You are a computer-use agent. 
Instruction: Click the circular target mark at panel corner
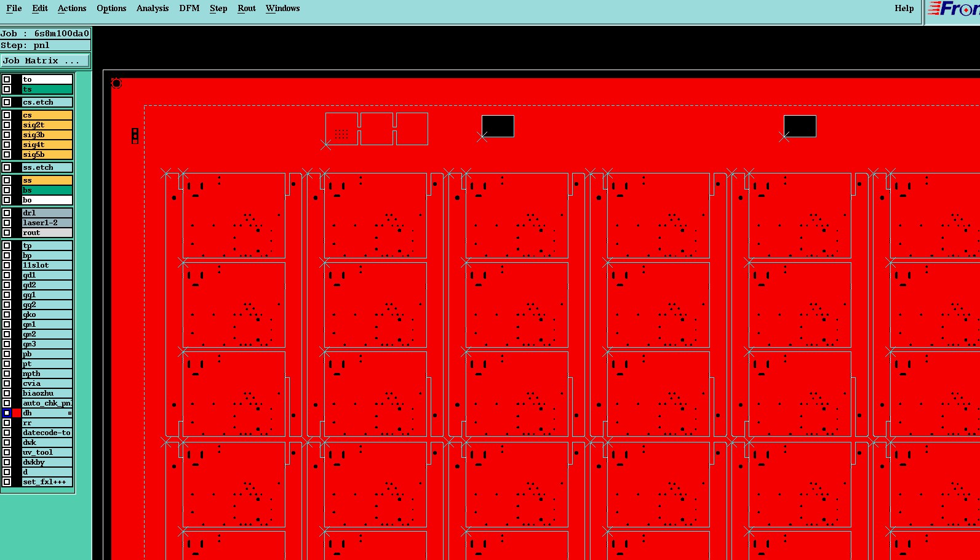[116, 83]
